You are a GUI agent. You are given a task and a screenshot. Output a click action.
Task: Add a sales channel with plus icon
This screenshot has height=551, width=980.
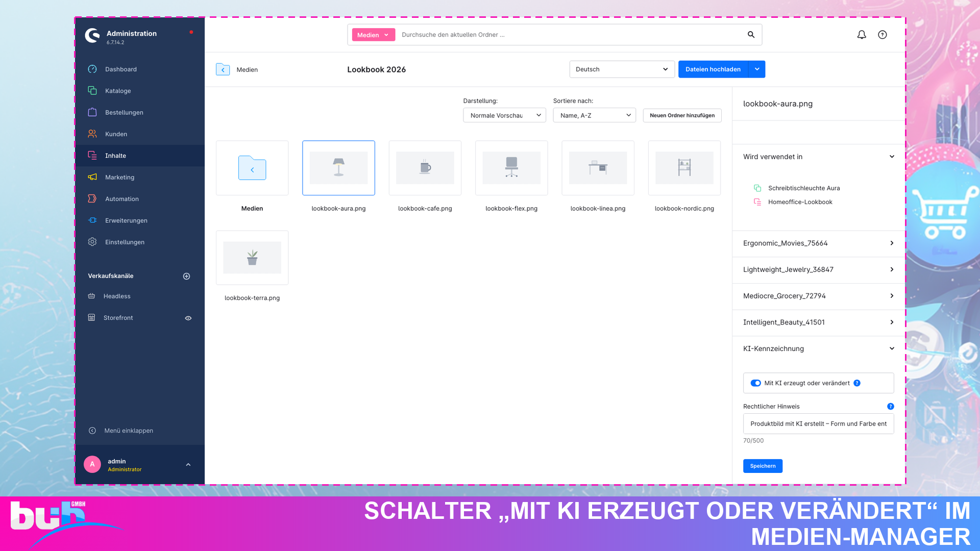click(187, 276)
